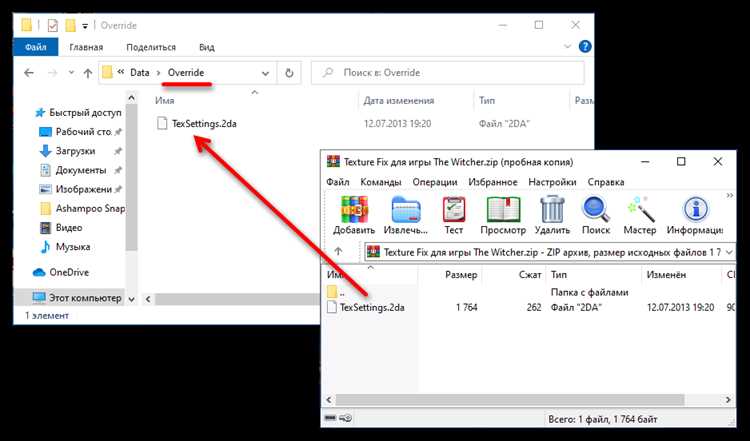Click hidden path breadcrumb chevrons in Explorer
Screen dimensions: 750x441
[x=121, y=72]
